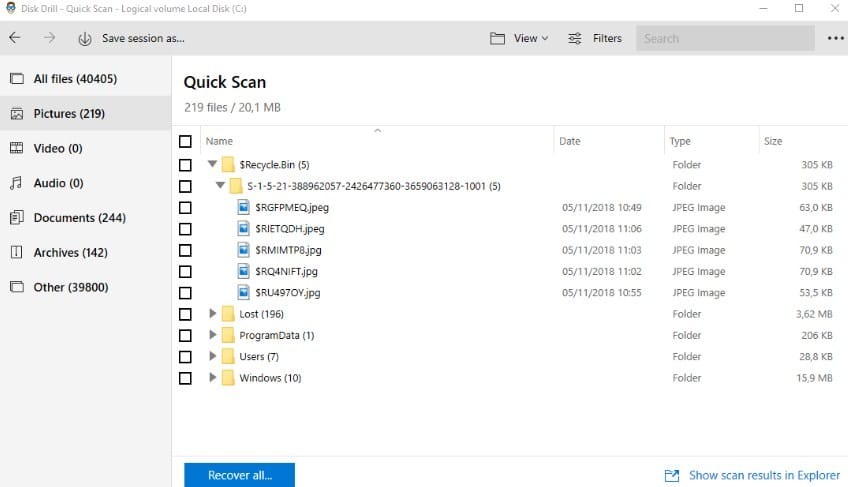Click the Show in Explorer export icon
This screenshot has width=848, height=487.
[672, 476]
